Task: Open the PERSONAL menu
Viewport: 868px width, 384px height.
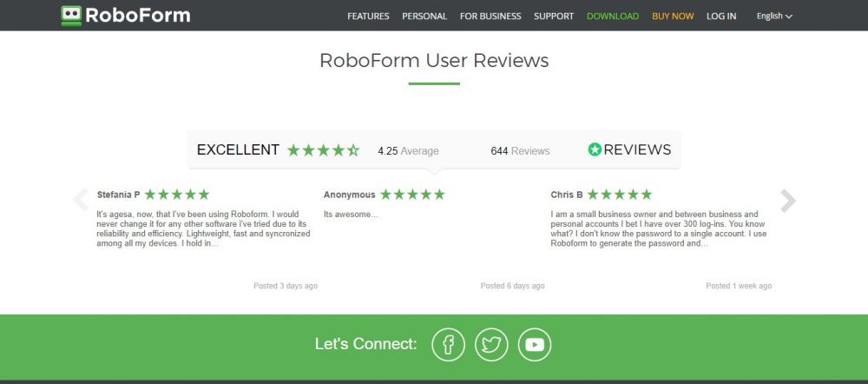Action: tap(424, 16)
